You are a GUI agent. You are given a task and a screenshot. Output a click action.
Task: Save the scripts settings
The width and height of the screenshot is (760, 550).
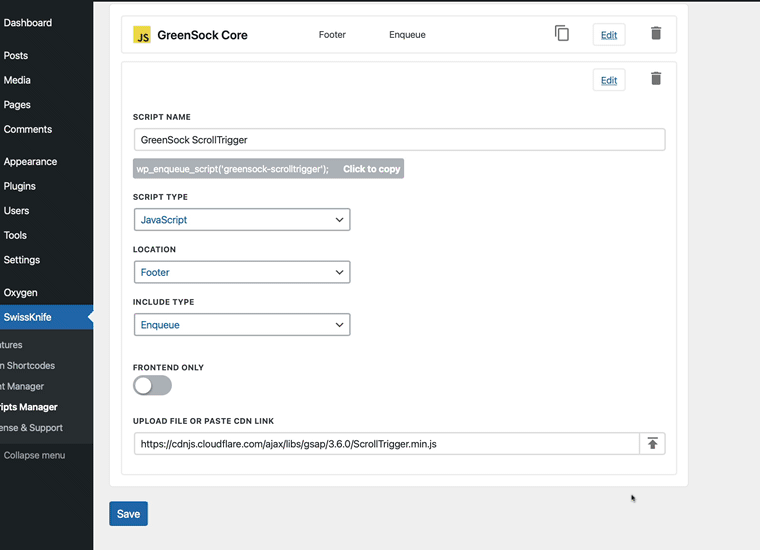128,514
